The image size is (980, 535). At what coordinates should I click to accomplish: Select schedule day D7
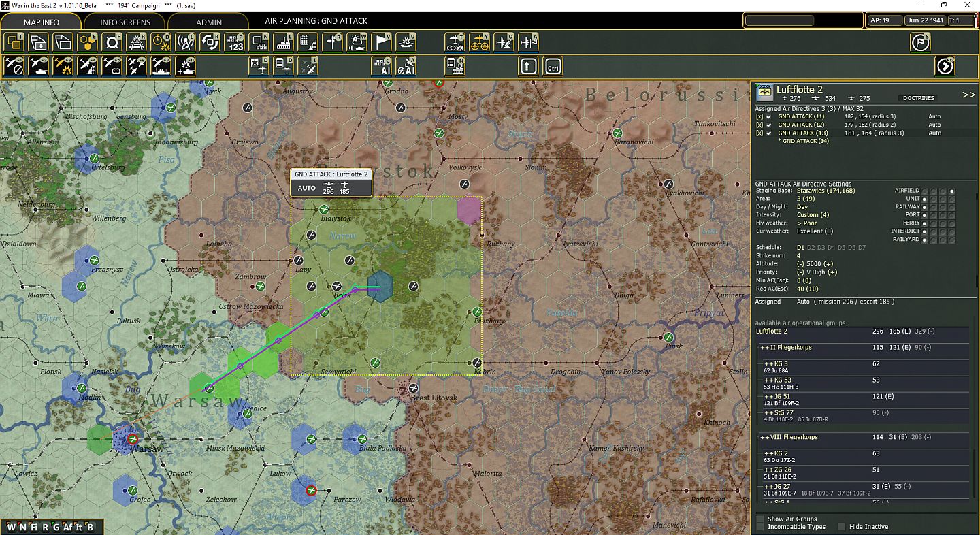pos(862,248)
